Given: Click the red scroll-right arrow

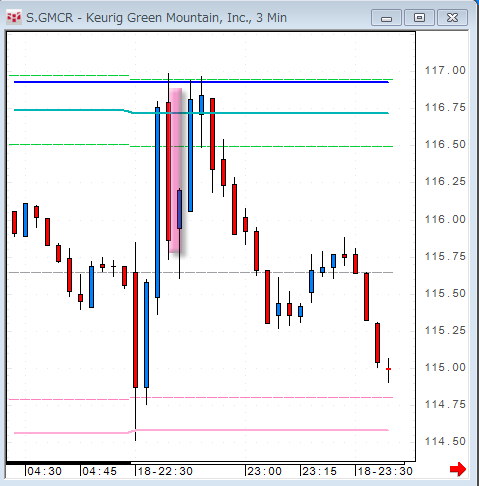Looking at the screenshot, I should tap(458, 469).
